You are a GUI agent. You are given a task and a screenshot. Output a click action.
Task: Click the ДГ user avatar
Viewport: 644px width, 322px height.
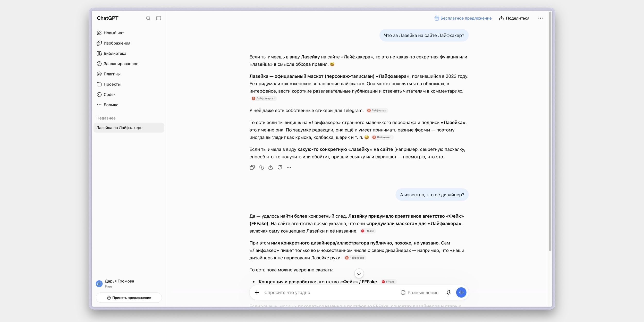point(99,284)
